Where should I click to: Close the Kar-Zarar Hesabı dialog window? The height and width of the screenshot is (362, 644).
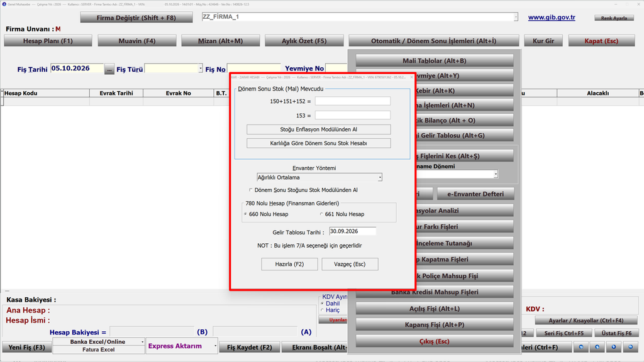[411, 77]
